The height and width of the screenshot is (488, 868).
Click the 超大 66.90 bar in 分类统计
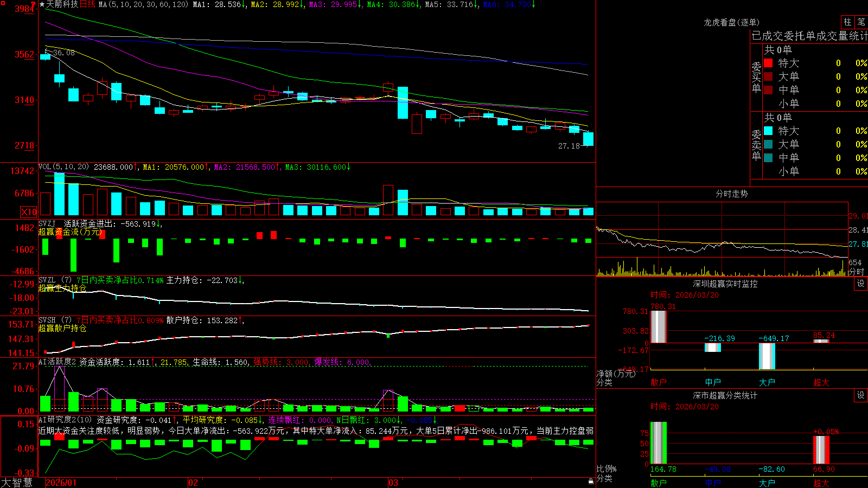click(821, 450)
